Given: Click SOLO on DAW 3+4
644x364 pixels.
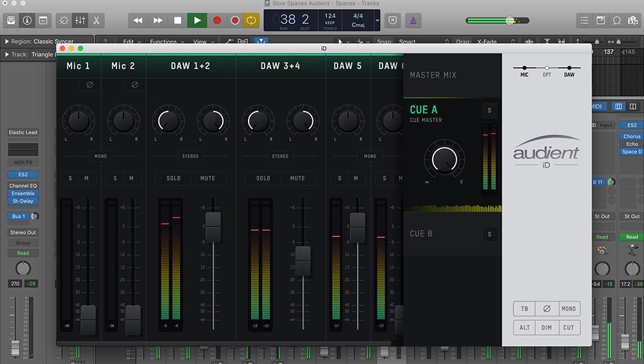Looking at the screenshot, I should point(263,178).
